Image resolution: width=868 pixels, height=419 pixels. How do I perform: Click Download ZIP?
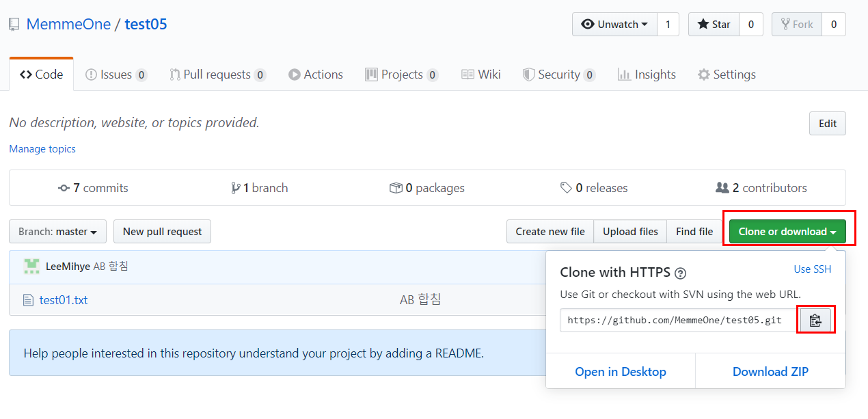(771, 372)
